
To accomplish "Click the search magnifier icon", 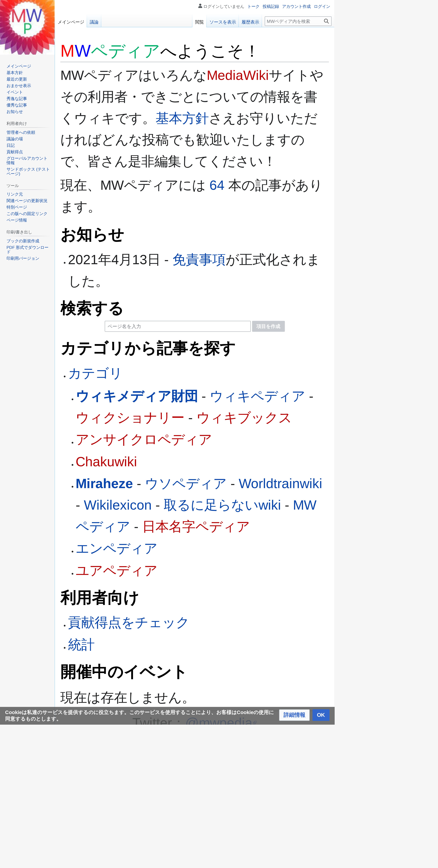I will pyautogui.click(x=326, y=21).
